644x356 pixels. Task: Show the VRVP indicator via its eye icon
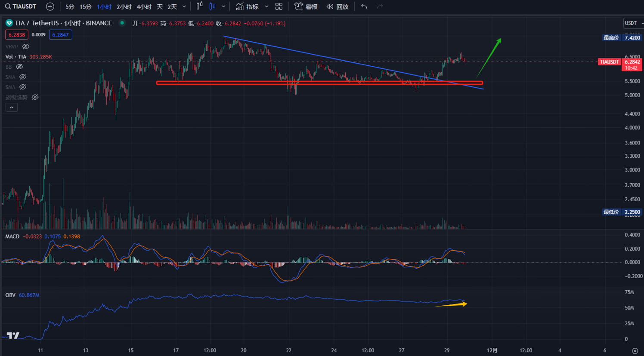[26, 46]
